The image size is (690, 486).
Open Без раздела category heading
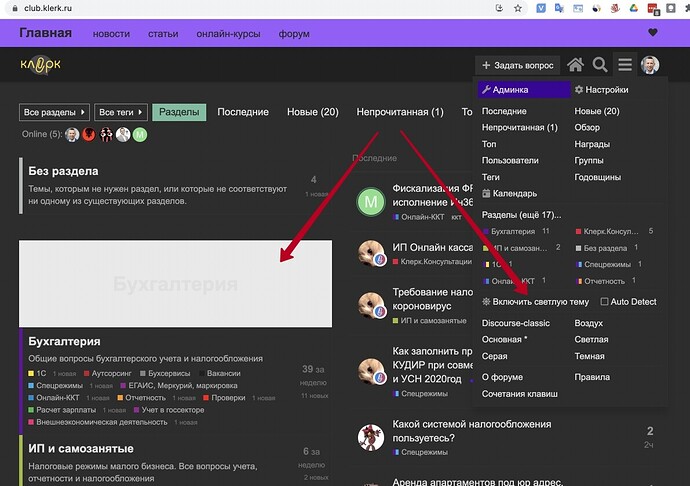pos(63,171)
